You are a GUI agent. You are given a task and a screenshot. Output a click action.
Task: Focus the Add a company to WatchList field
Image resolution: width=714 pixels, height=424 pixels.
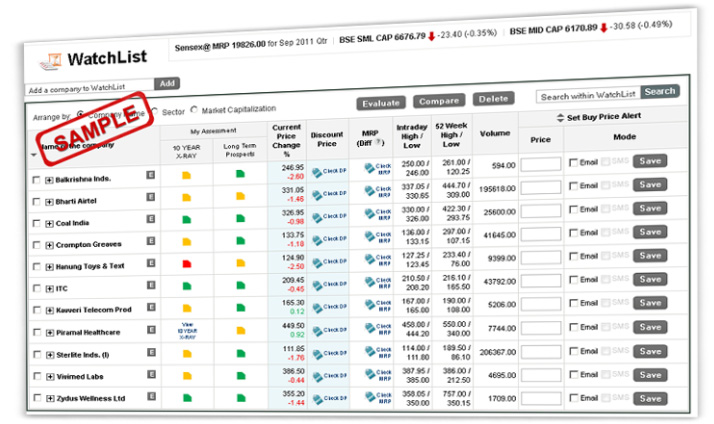(90, 87)
